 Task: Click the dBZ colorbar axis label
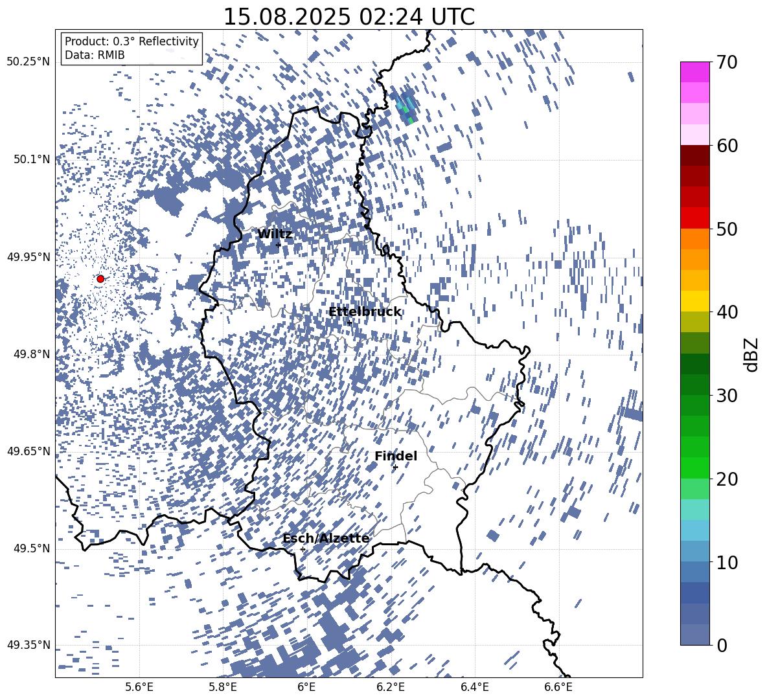click(751, 354)
